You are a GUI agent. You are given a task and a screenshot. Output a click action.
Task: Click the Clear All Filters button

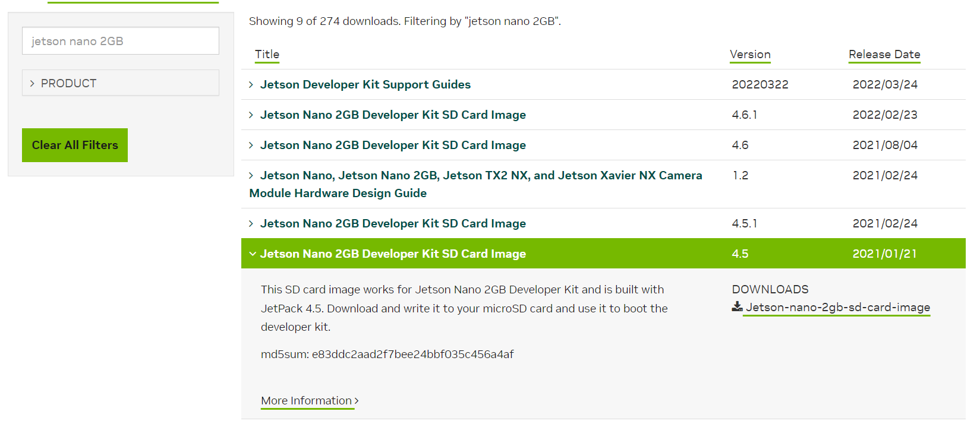tap(75, 145)
